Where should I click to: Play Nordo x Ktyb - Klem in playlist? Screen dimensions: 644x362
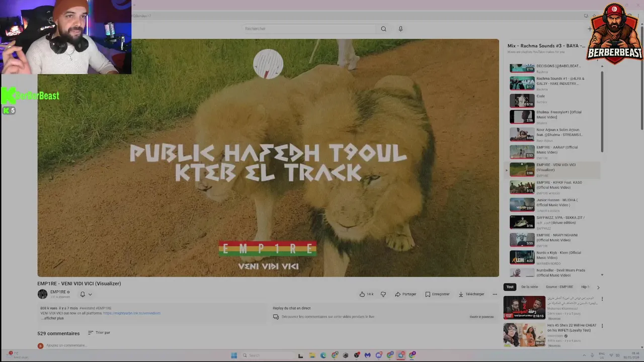[553, 257]
